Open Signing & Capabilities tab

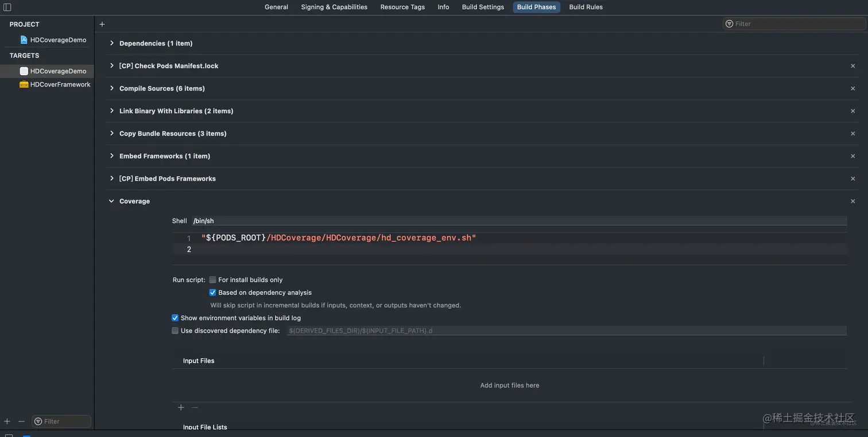click(334, 7)
